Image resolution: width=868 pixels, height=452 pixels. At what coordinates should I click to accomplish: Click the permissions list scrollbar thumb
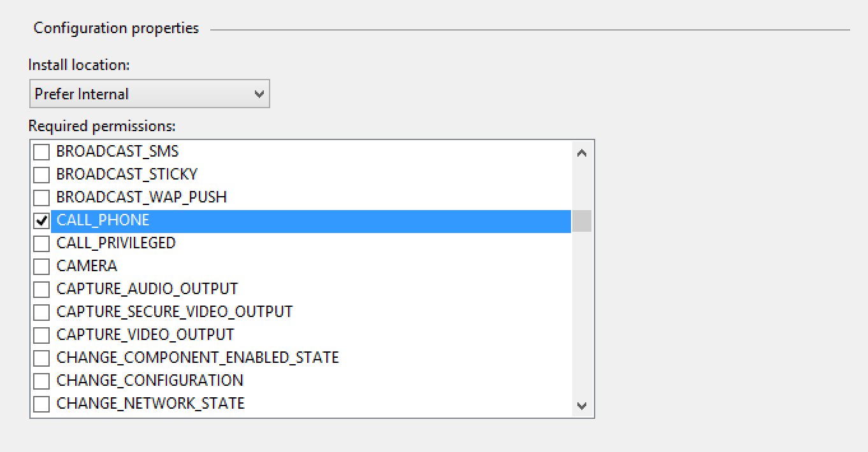tap(581, 221)
